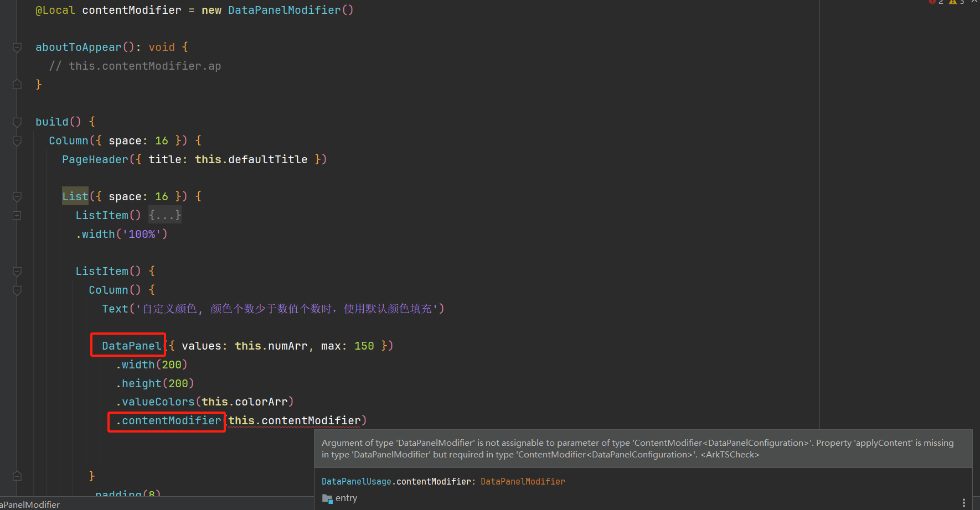
Task: Click the @Local decorator
Action: [55, 11]
